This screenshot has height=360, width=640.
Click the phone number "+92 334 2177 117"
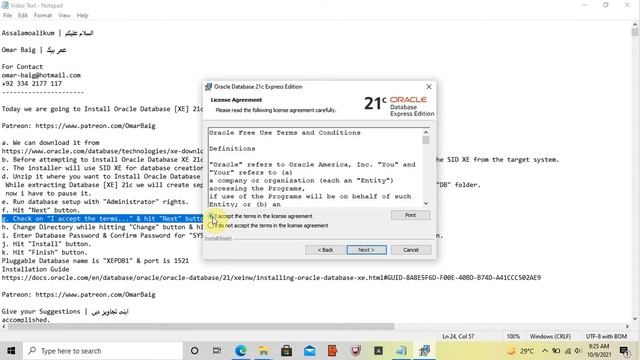(x=32, y=83)
